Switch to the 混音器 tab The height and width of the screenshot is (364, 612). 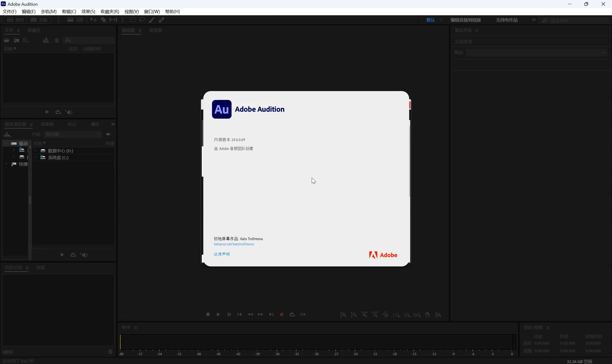(x=155, y=30)
